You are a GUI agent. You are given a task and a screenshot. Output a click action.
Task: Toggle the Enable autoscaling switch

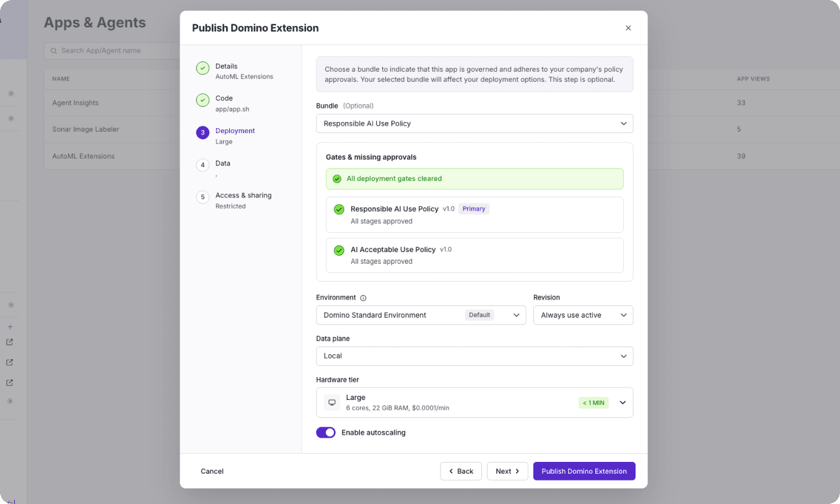pos(326,432)
